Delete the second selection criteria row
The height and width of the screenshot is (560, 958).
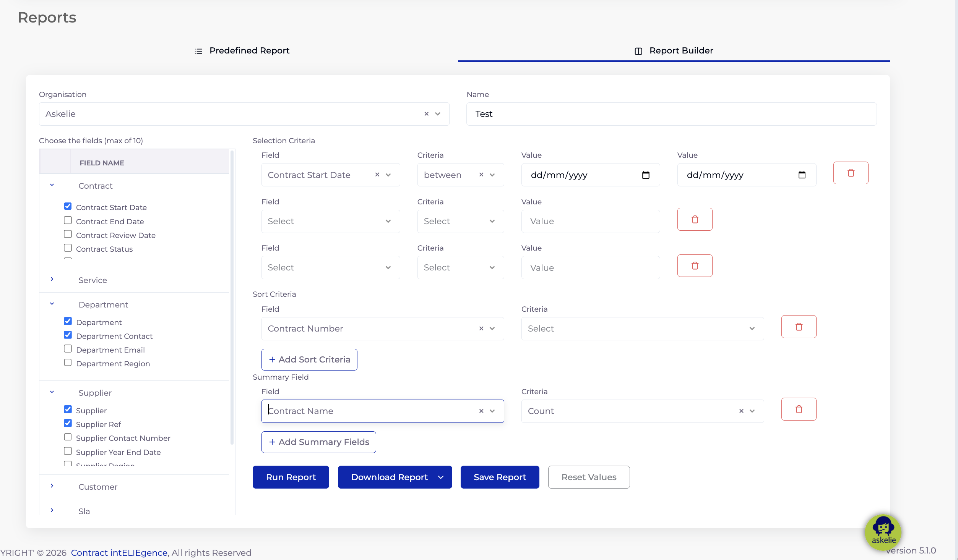point(695,219)
